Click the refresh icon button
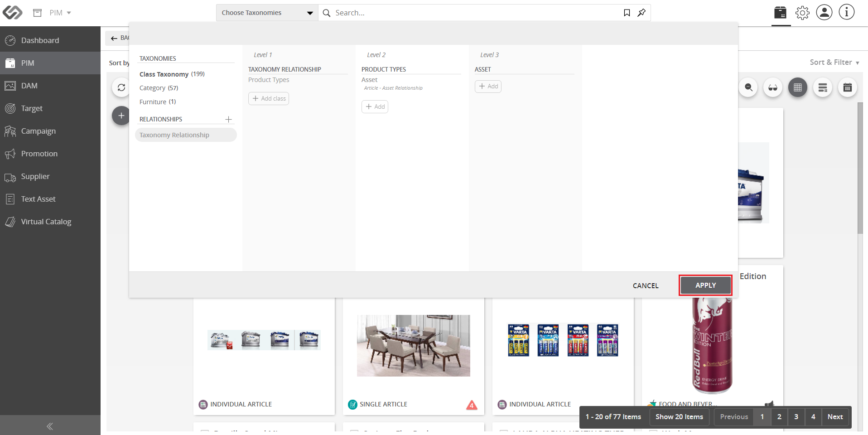The width and height of the screenshot is (868, 435). pyautogui.click(x=121, y=87)
